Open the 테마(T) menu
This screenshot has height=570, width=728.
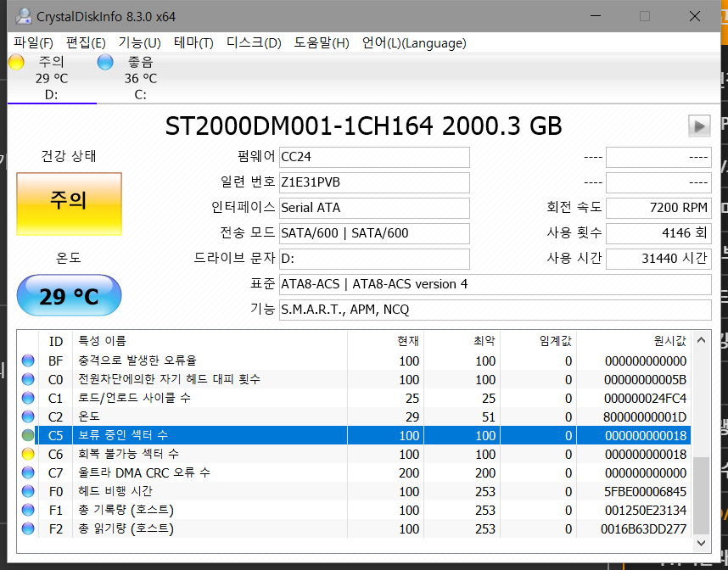click(193, 43)
